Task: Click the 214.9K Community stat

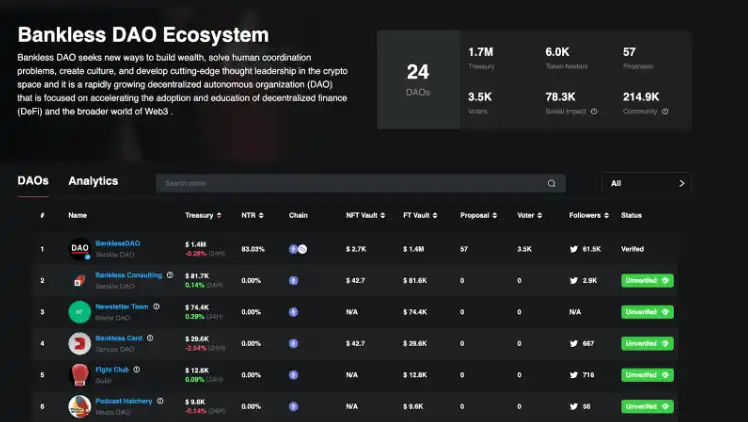Action: pos(645,103)
